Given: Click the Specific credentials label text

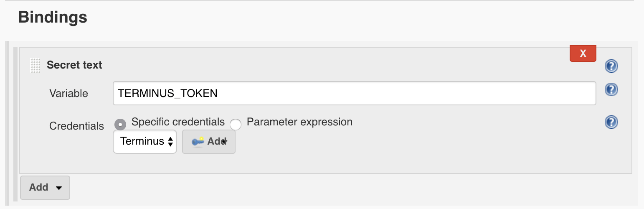Looking at the screenshot, I should 178,122.
